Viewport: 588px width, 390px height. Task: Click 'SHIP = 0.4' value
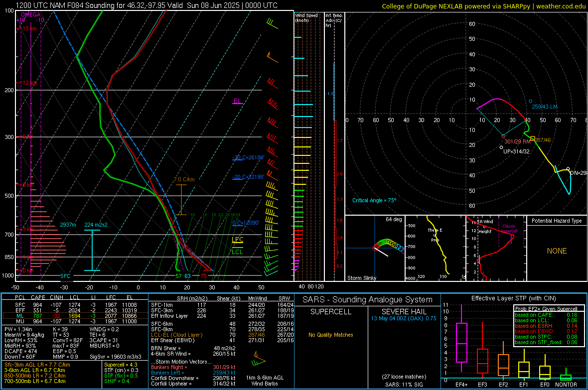coord(117,381)
